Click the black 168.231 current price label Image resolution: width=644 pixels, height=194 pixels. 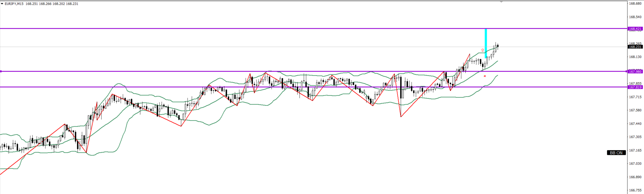635,47
